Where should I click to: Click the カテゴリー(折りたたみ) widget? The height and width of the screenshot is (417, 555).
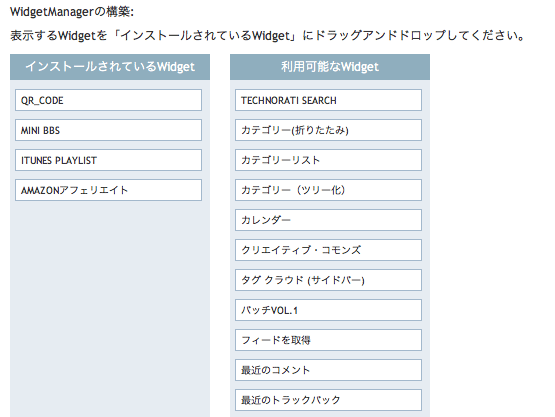[x=328, y=130]
